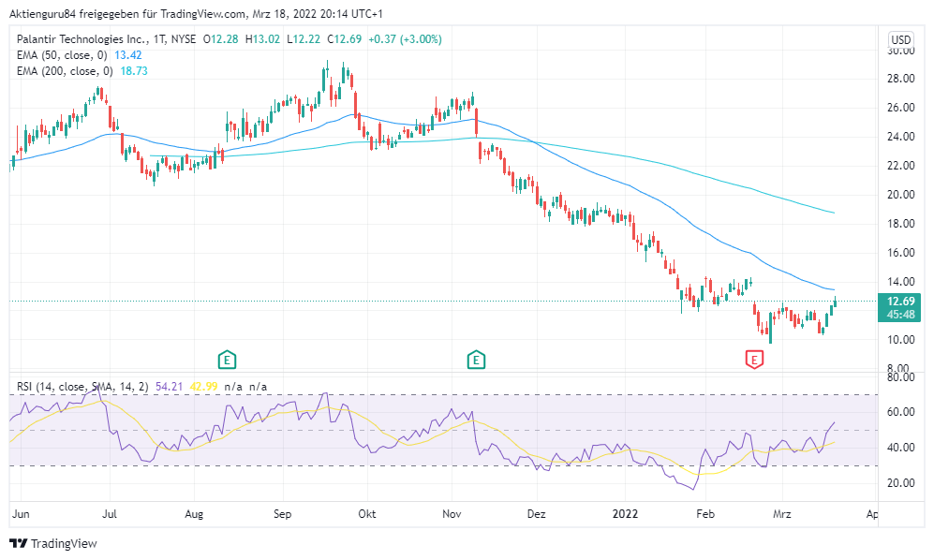Click the RSI 40.00 axis label

(x=900, y=448)
